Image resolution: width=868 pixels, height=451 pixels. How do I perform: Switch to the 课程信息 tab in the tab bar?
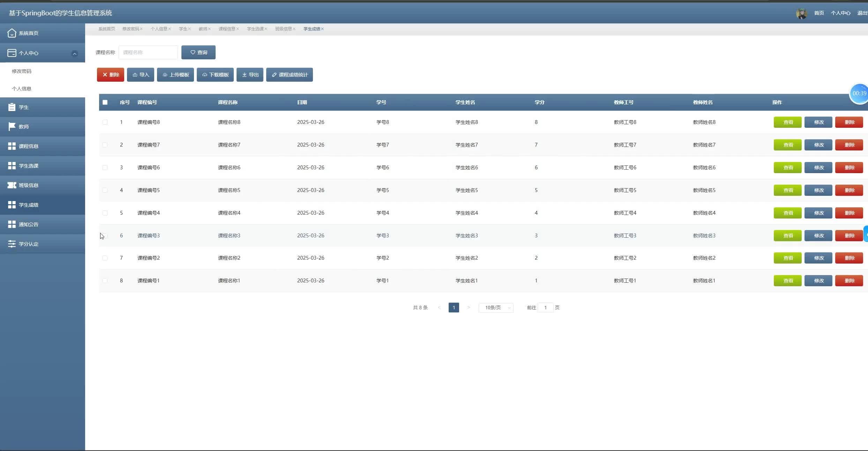[227, 29]
